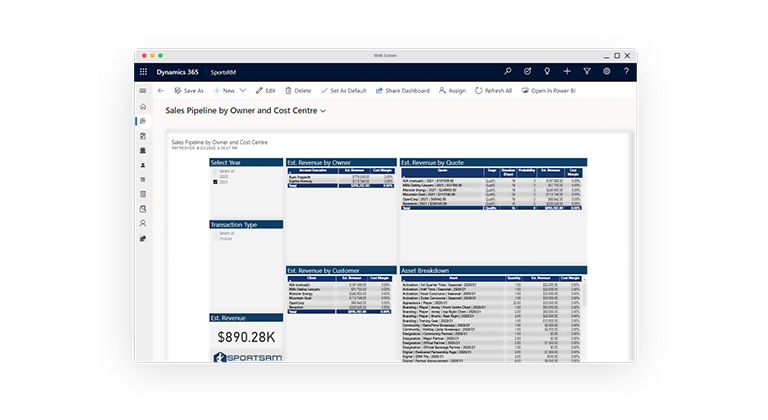
Task: Click the Delete command
Action: [298, 91]
